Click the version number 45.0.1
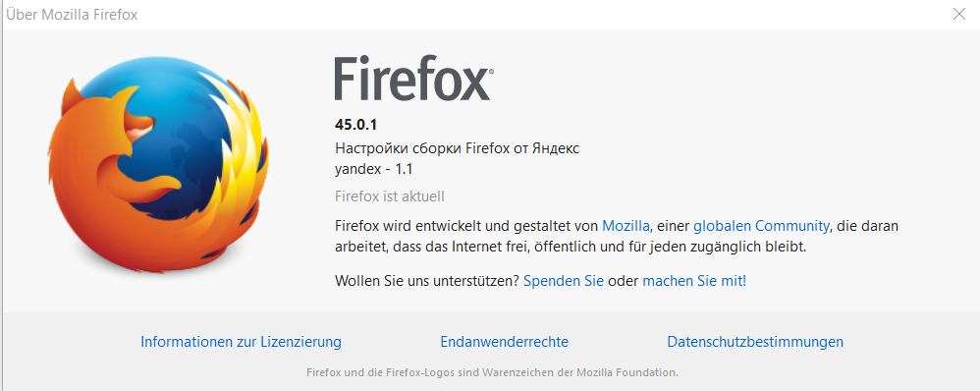The image size is (980, 391). (x=355, y=125)
